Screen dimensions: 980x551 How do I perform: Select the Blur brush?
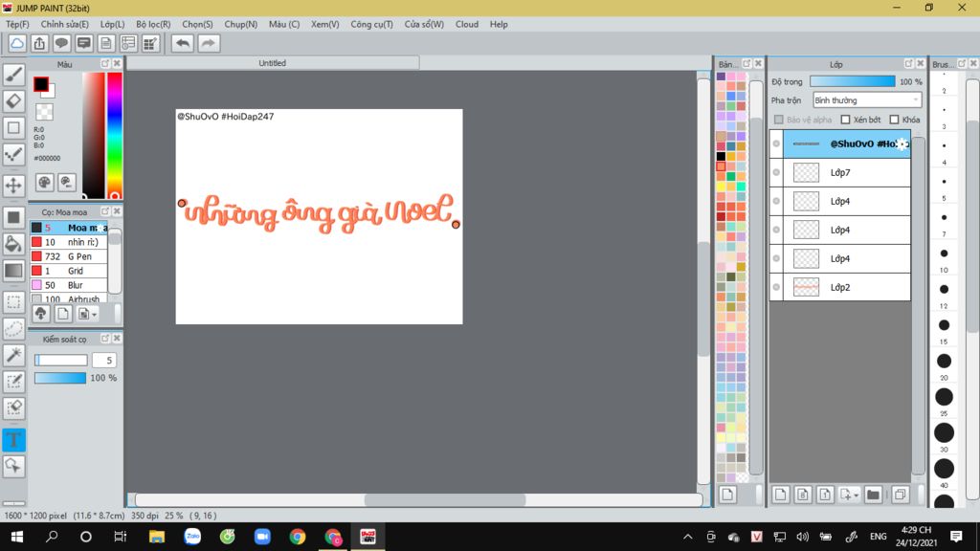pyautogui.click(x=69, y=285)
